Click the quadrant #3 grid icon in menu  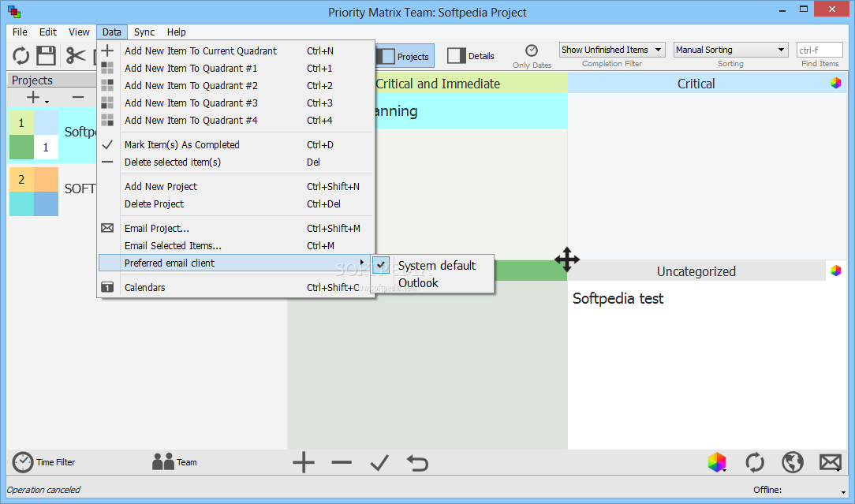[107, 103]
